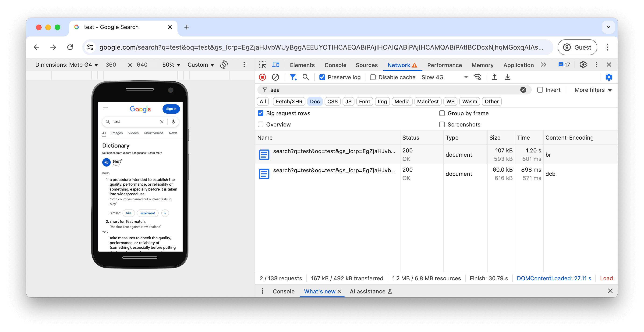
Task: Enable the Disable cache checkbox
Action: coord(372,77)
